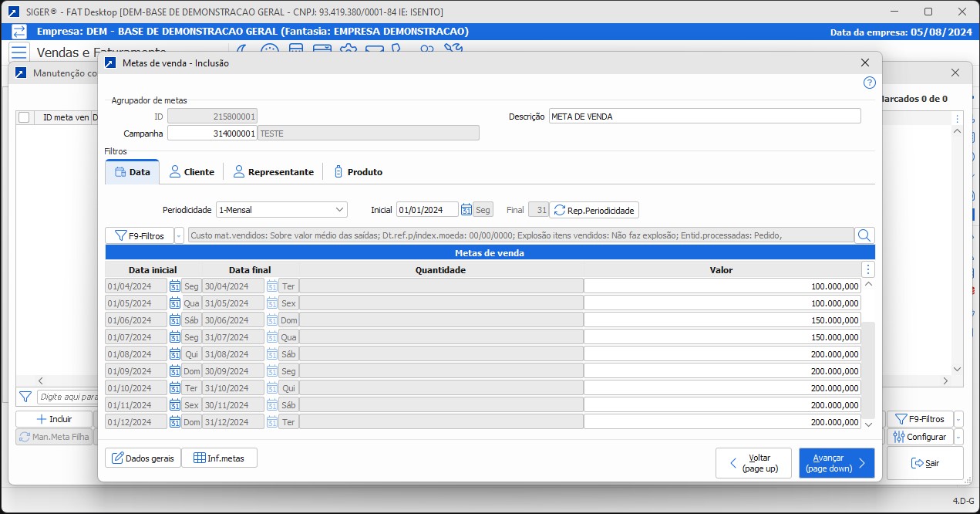Click the magnifier search icon beside filters
Screen dimensions: 980x514
point(864,235)
